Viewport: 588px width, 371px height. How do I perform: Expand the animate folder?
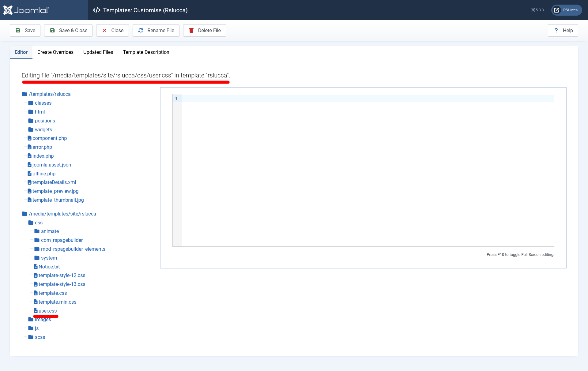pyautogui.click(x=50, y=231)
